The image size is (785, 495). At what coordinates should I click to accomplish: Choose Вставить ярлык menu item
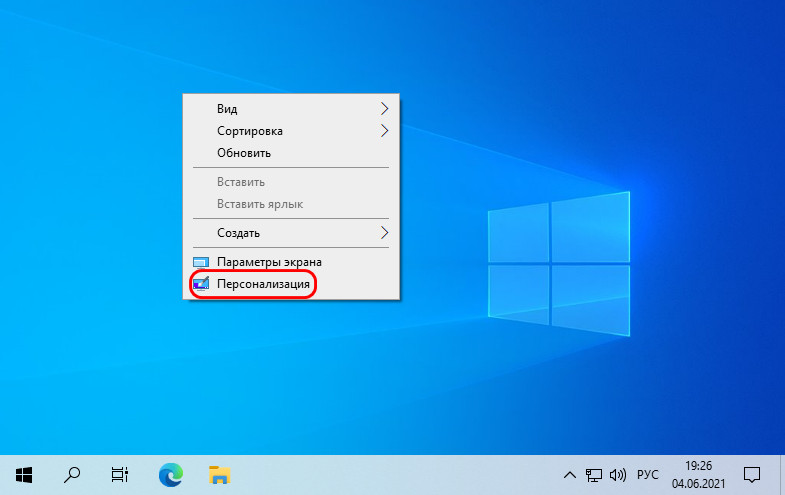pyautogui.click(x=291, y=204)
